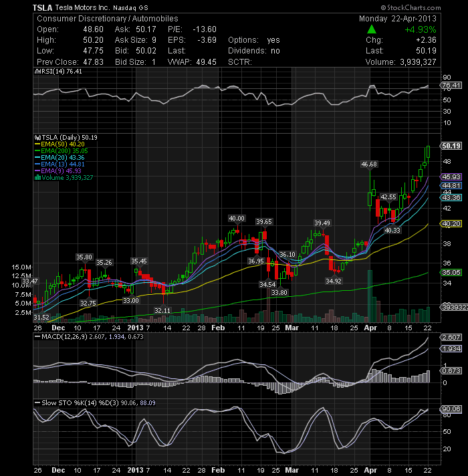Click the candlestick icon before TSLA (Daily)

click(x=37, y=138)
